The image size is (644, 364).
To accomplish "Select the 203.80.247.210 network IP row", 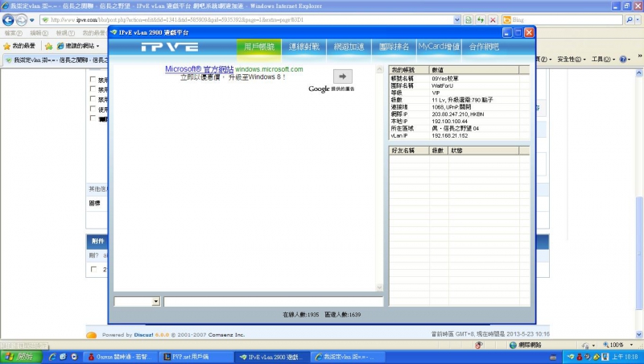I will coord(459,114).
